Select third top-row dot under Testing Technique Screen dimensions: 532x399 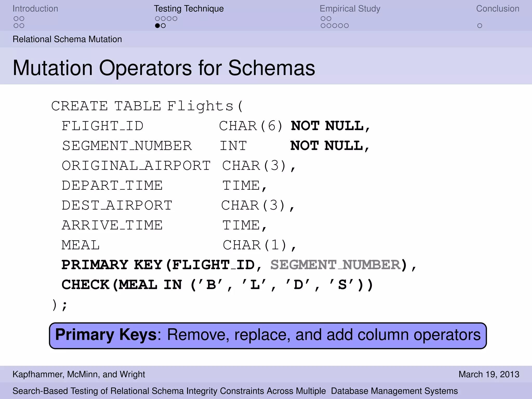coord(169,19)
